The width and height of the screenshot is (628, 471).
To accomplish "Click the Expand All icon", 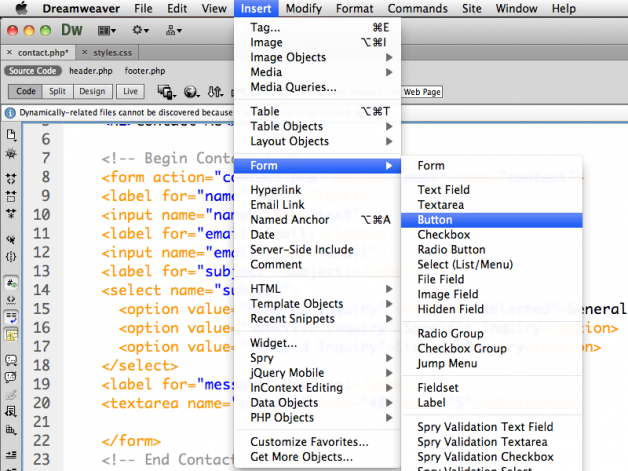I will (11, 213).
